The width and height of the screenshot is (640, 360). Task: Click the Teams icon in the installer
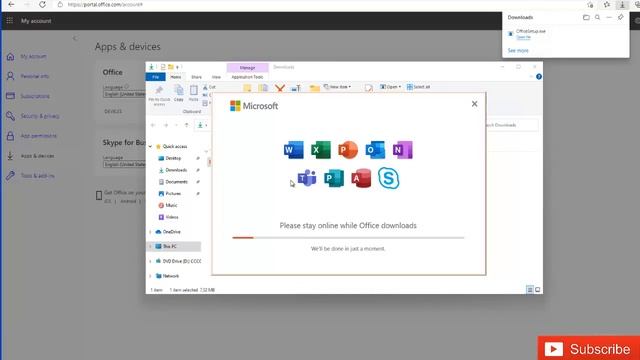[x=307, y=178]
